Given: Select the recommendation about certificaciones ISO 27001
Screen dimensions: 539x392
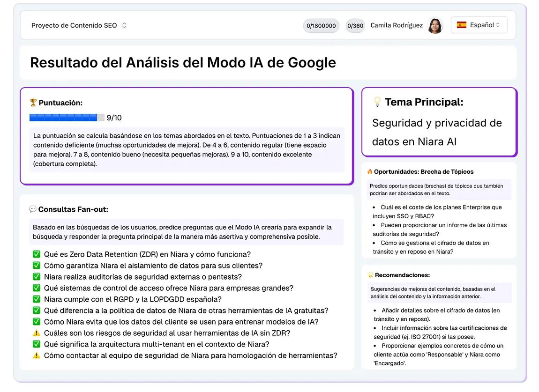Looking at the screenshot, I should pyautogui.click(x=441, y=333).
